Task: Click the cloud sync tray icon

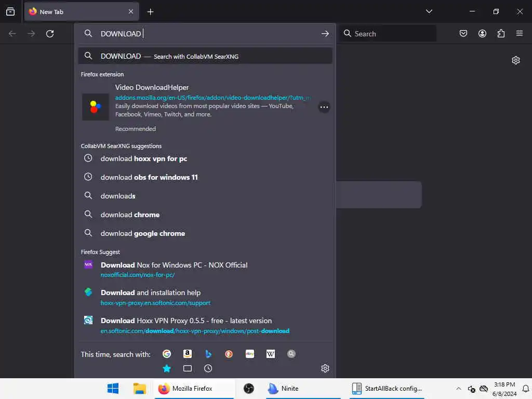Action: click(x=484, y=389)
